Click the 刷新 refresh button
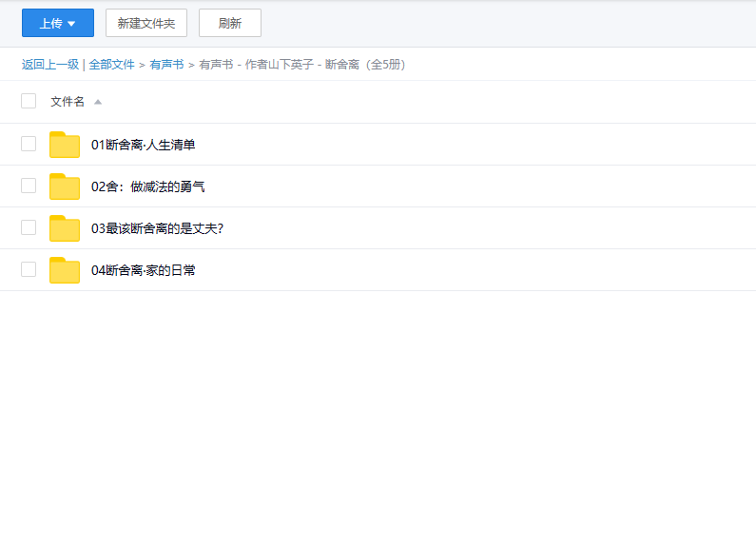The height and width of the screenshot is (549, 756). (229, 23)
